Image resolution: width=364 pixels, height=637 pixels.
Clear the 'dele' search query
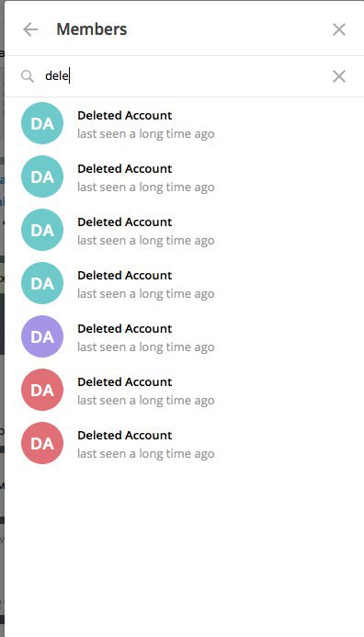click(339, 76)
